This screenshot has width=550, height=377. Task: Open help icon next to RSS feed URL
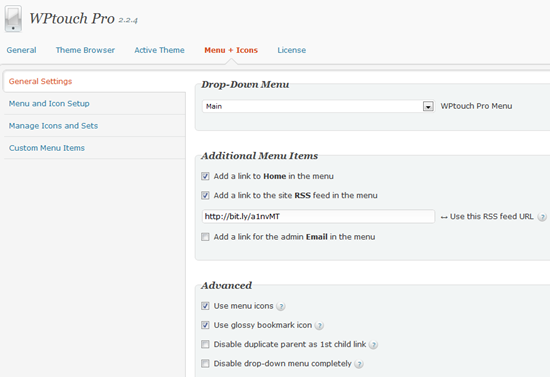click(x=542, y=217)
